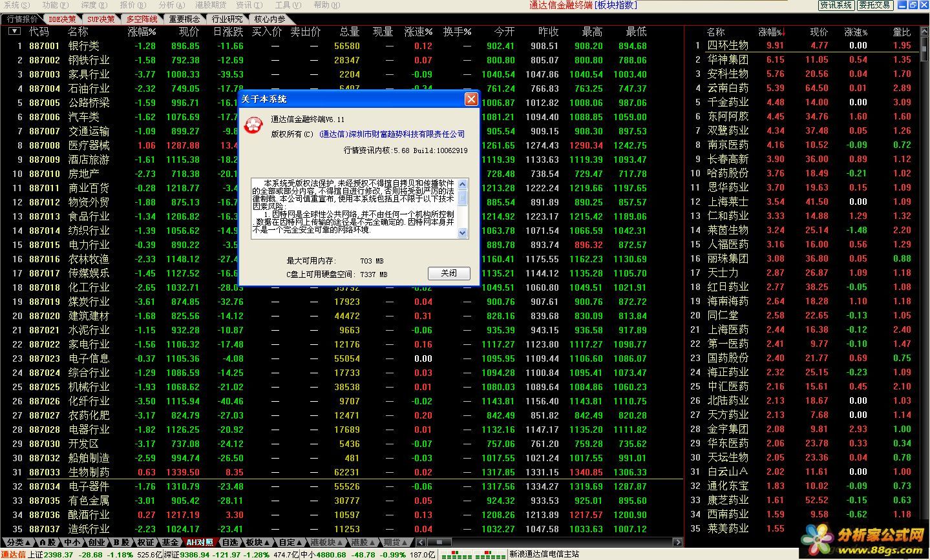Select the 酿酒行业 row
930x560 pixels.
343,515
